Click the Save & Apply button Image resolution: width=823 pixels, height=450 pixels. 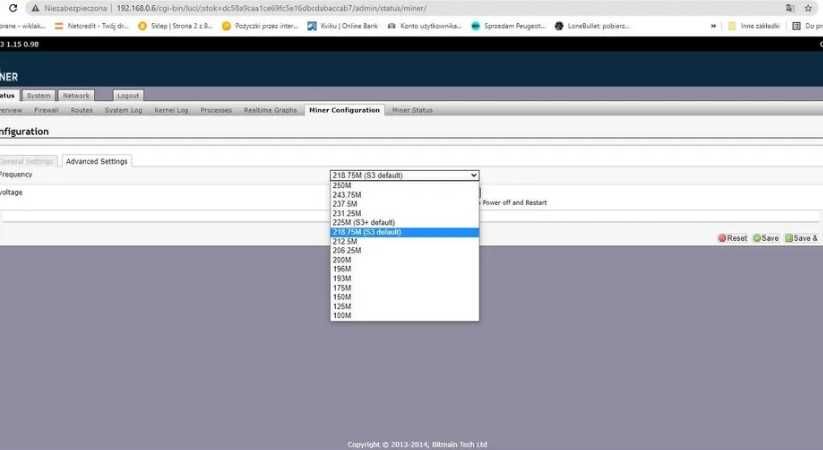pos(802,238)
